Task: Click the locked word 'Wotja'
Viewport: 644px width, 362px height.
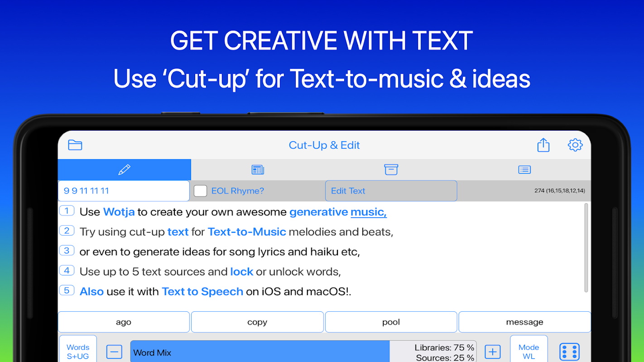Action: tap(119, 212)
